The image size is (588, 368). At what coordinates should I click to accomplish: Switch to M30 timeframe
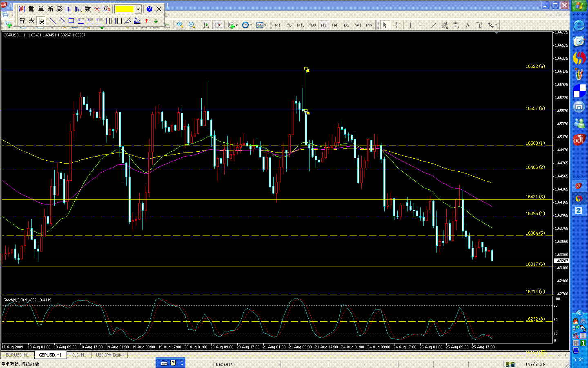pyautogui.click(x=312, y=25)
